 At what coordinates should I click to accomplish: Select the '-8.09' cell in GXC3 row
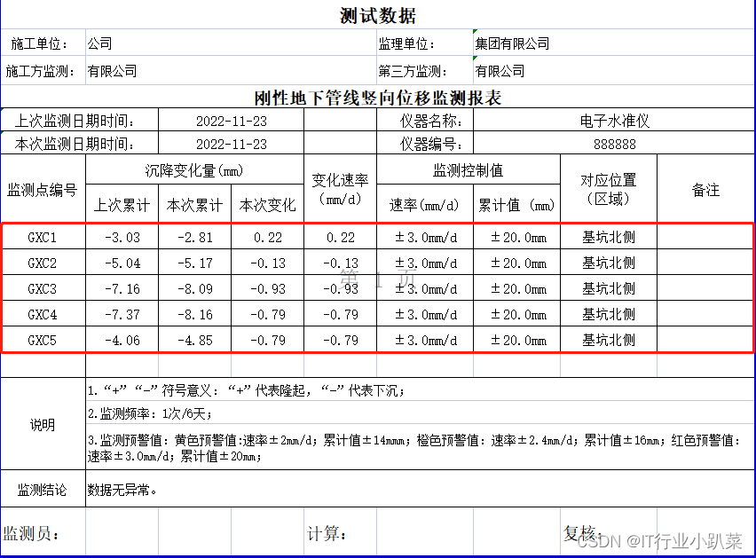point(194,288)
